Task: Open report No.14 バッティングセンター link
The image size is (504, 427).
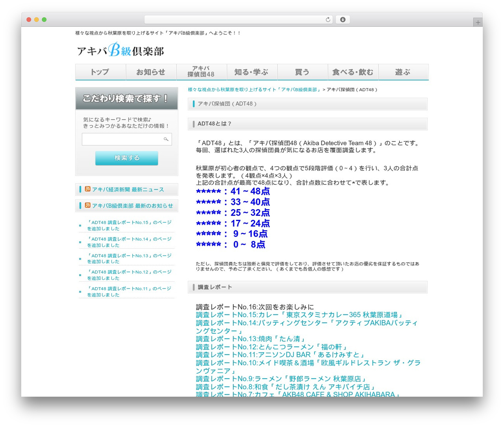Action: click(307, 327)
